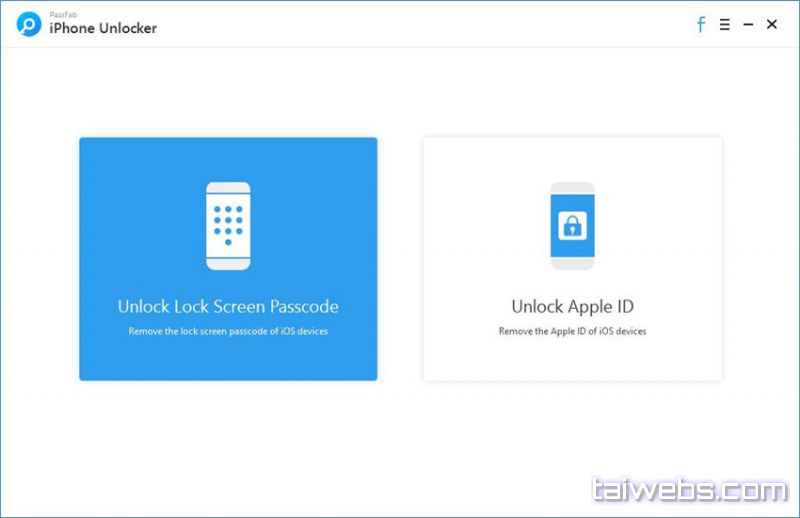Minimize the iPhone Unlocker window
800x518 pixels.
pos(748,25)
